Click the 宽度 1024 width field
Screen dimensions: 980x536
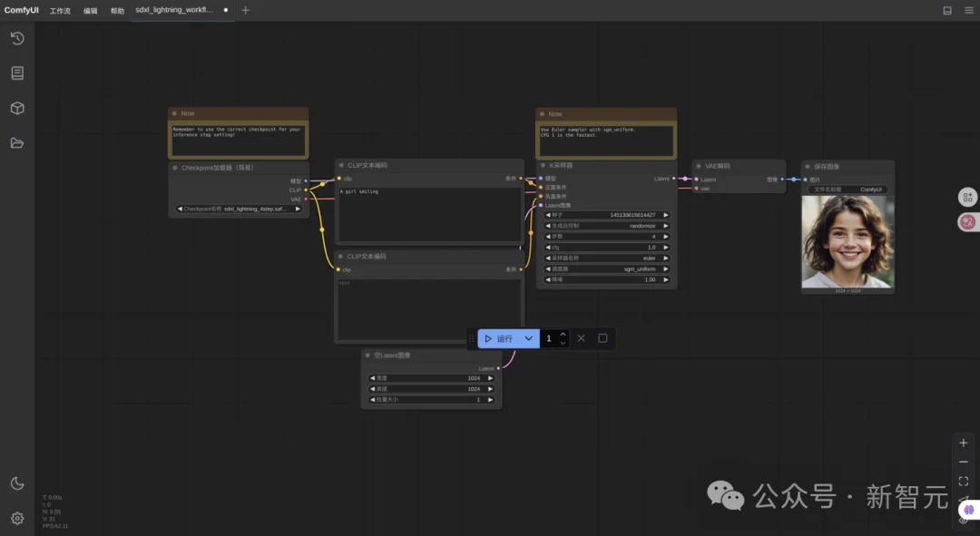pos(431,378)
